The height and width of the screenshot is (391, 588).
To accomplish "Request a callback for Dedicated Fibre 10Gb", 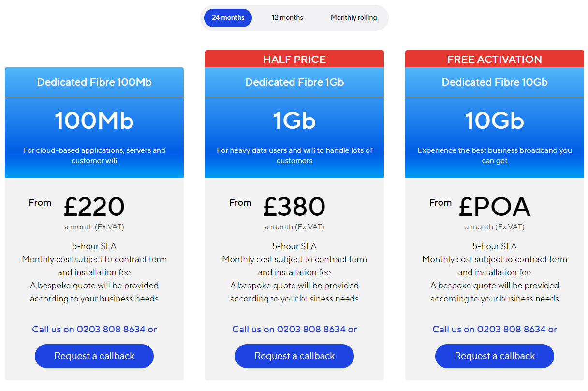I will tap(495, 356).
